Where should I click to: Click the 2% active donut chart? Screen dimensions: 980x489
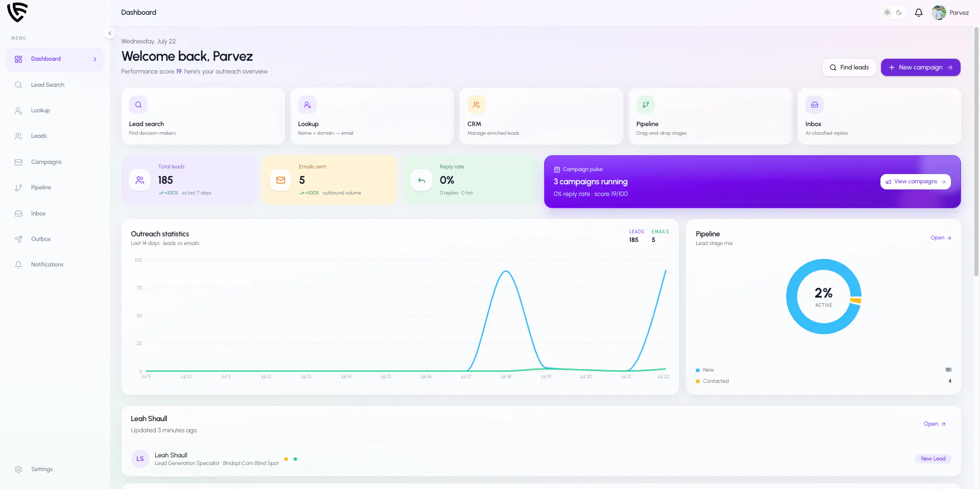pyautogui.click(x=824, y=297)
